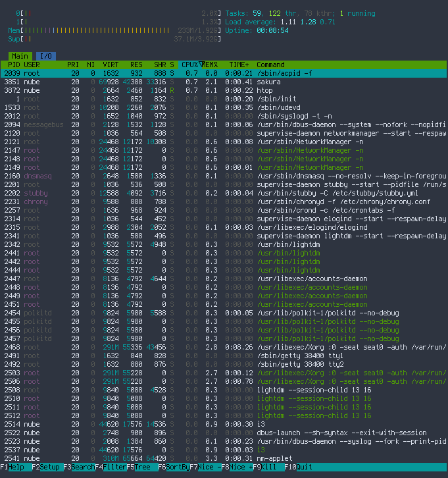The height and width of the screenshot is (478, 448).
Task: Sort by the USER column header
Action: (x=32, y=65)
